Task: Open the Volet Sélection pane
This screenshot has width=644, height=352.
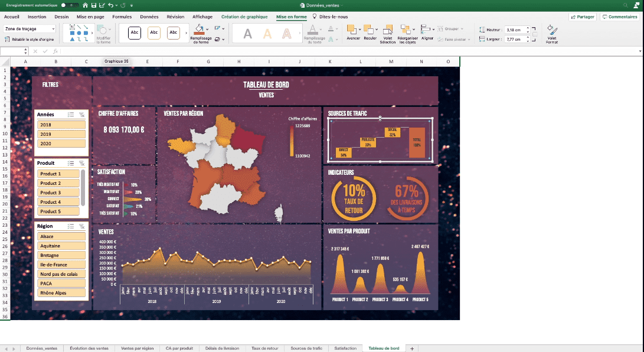Action: tap(387, 30)
